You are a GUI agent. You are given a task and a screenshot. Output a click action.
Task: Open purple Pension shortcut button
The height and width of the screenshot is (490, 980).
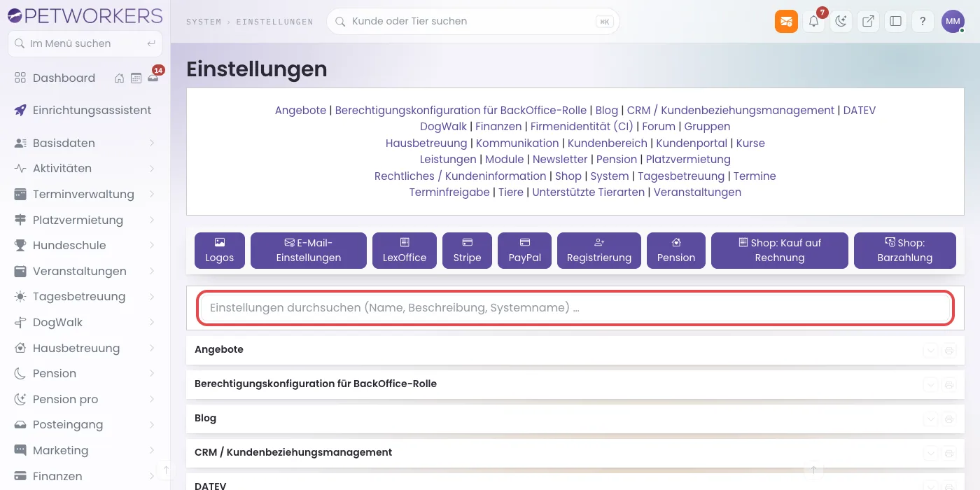tap(676, 251)
